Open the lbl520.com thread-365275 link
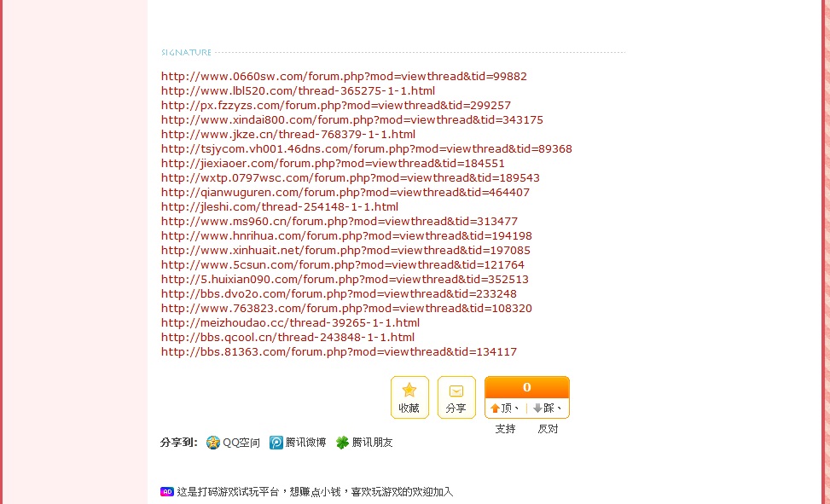The width and height of the screenshot is (830, 504). pyautogui.click(x=298, y=91)
